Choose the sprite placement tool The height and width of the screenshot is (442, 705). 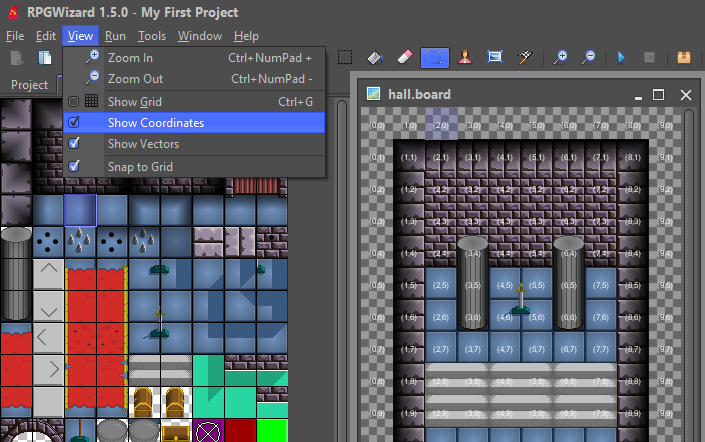point(465,58)
